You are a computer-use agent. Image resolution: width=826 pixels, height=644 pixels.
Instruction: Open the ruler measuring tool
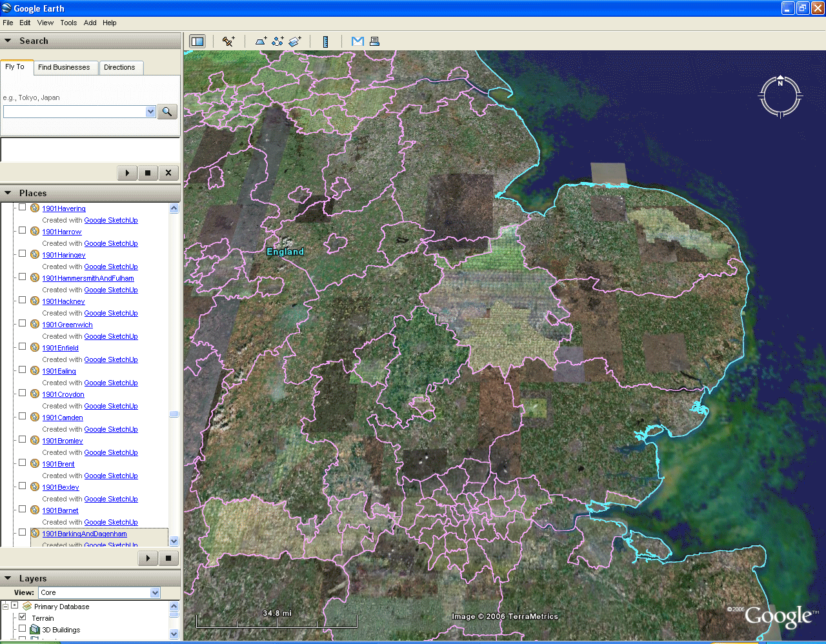[x=326, y=41]
